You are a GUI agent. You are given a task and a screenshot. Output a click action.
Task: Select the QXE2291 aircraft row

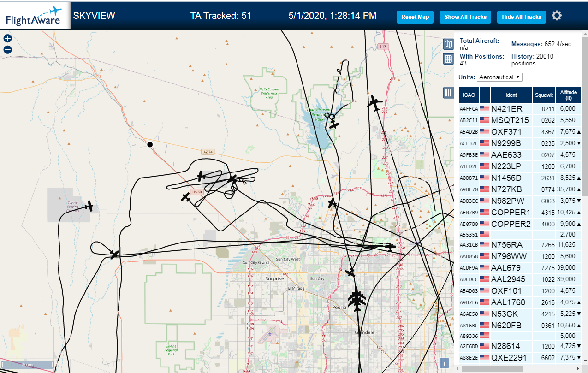[x=520, y=358]
